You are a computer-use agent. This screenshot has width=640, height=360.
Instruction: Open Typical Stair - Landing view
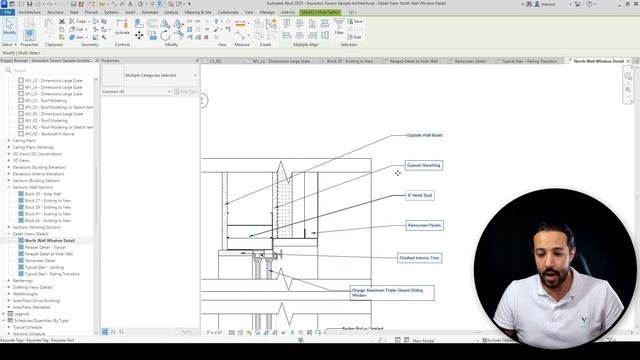tap(44, 267)
